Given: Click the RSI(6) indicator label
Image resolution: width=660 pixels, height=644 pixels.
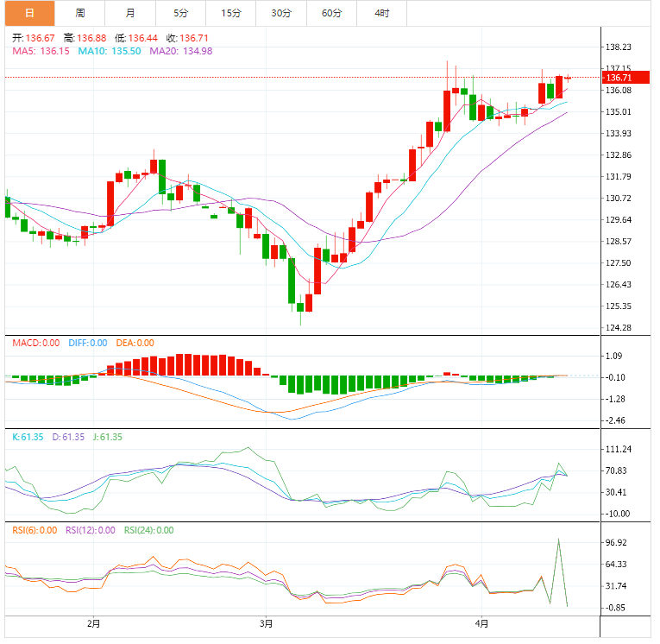Looking at the screenshot, I should tap(34, 531).
